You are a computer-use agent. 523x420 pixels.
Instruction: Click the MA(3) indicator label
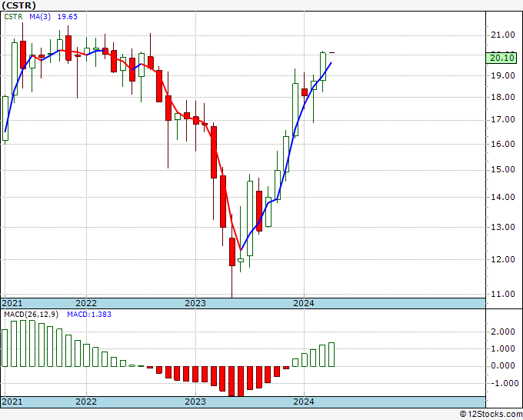point(40,17)
